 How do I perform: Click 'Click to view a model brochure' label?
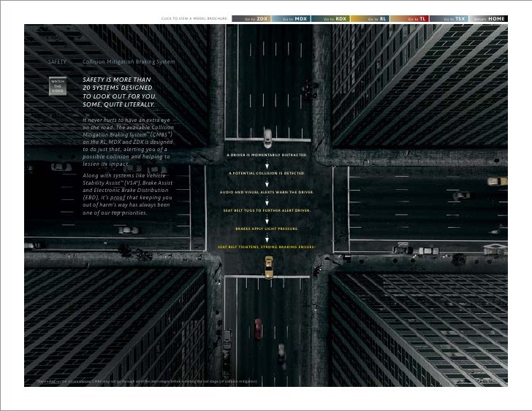[x=194, y=19]
